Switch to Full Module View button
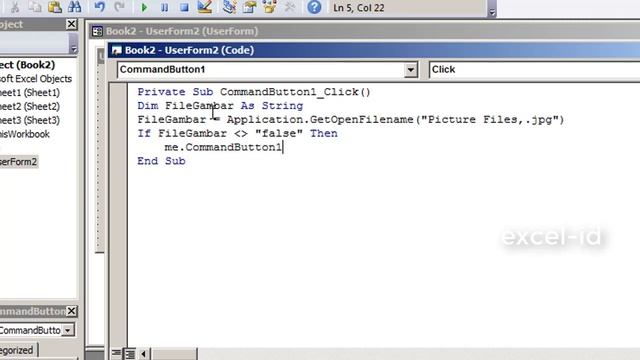 tap(130, 353)
